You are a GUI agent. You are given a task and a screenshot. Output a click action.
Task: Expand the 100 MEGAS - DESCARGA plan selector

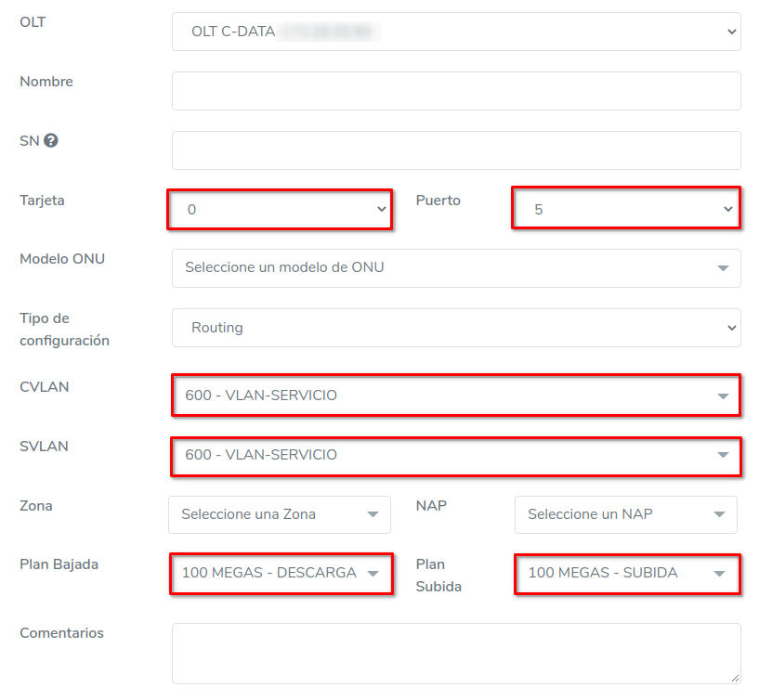click(x=280, y=574)
